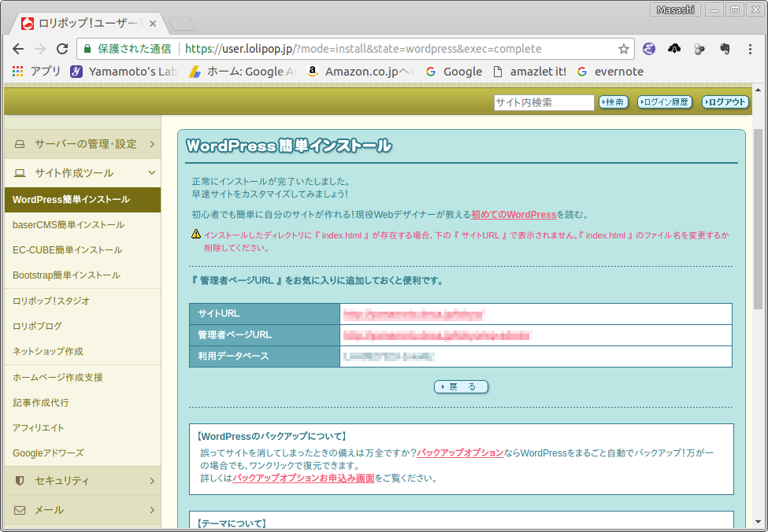Collapse サイト作成ツール menu
768x532 pixels.
click(82, 173)
